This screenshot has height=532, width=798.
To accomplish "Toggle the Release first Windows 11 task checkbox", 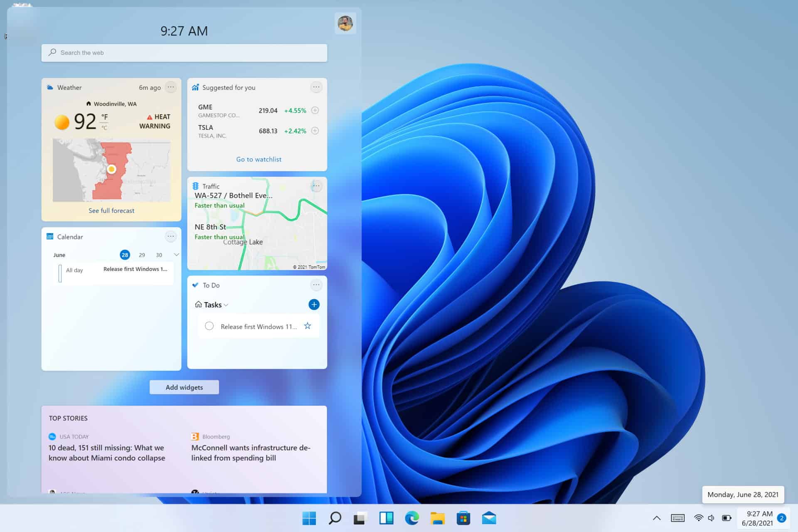I will [209, 326].
